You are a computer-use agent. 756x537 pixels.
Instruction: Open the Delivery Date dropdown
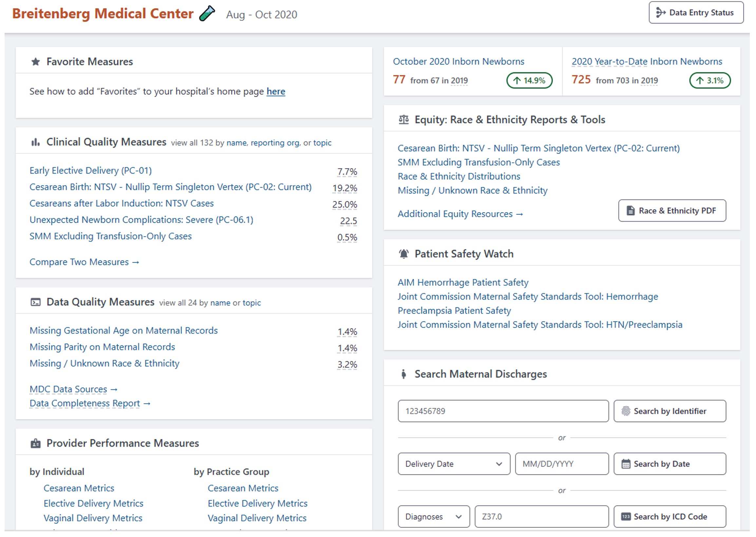pos(454,465)
